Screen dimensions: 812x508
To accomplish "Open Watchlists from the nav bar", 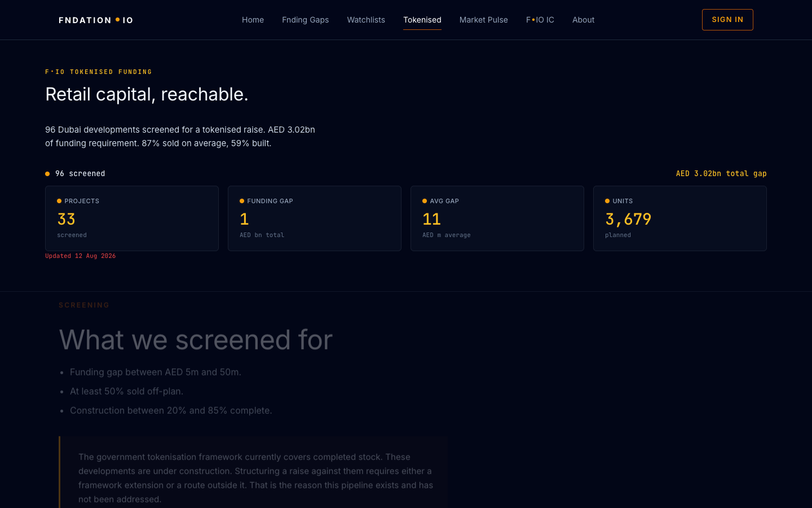I will pyautogui.click(x=366, y=20).
